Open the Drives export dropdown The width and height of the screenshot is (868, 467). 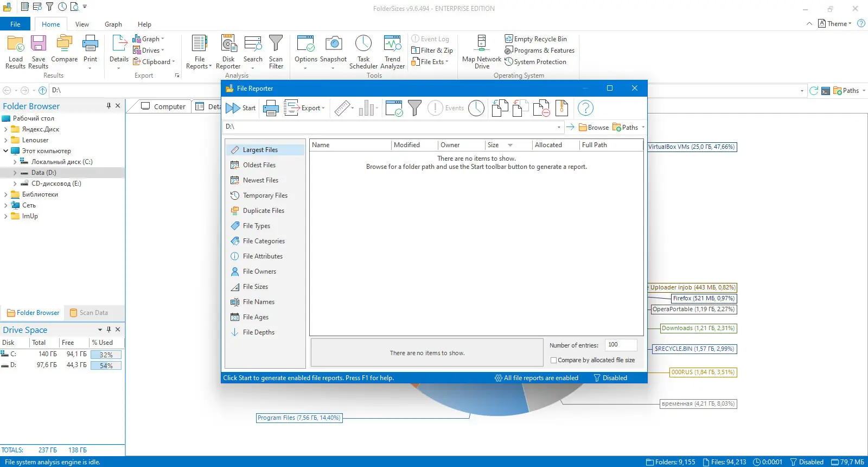148,51
